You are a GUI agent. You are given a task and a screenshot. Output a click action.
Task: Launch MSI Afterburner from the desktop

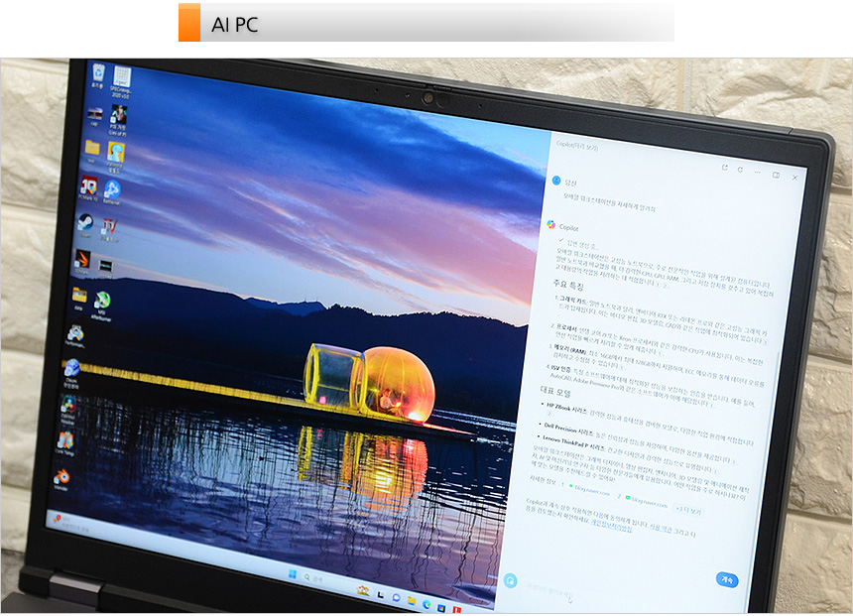(102, 306)
